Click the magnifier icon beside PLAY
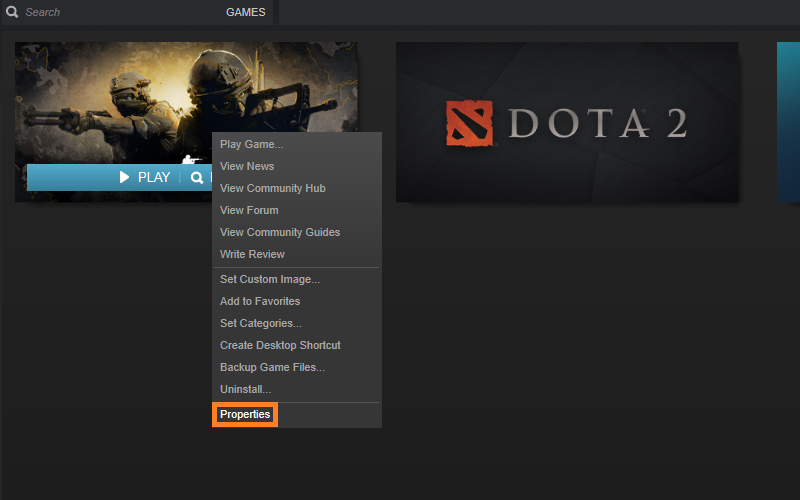Image resolution: width=800 pixels, height=500 pixels. pos(197,178)
